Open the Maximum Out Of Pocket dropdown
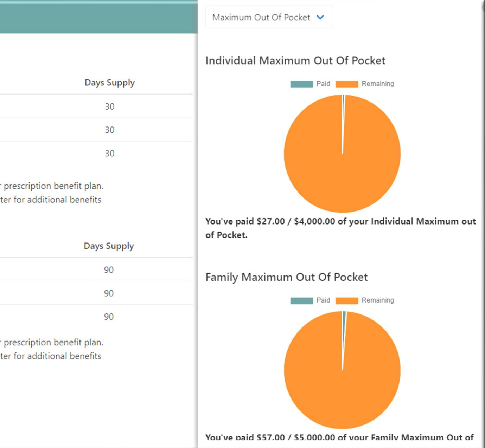Image resolution: width=485 pixels, height=448 pixels. coord(269,17)
